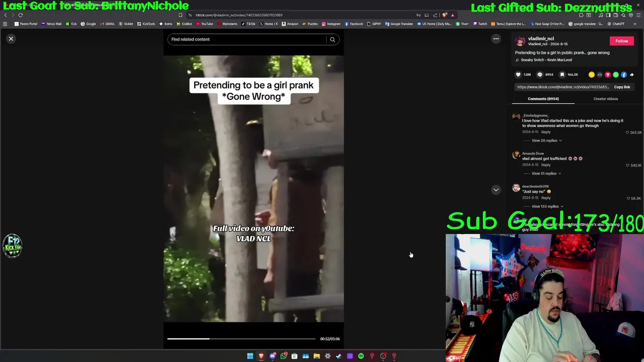Reply to deactivated6398 comment
The width and height of the screenshot is (644, 362).
pyautogui.click(x=546, y=198)
